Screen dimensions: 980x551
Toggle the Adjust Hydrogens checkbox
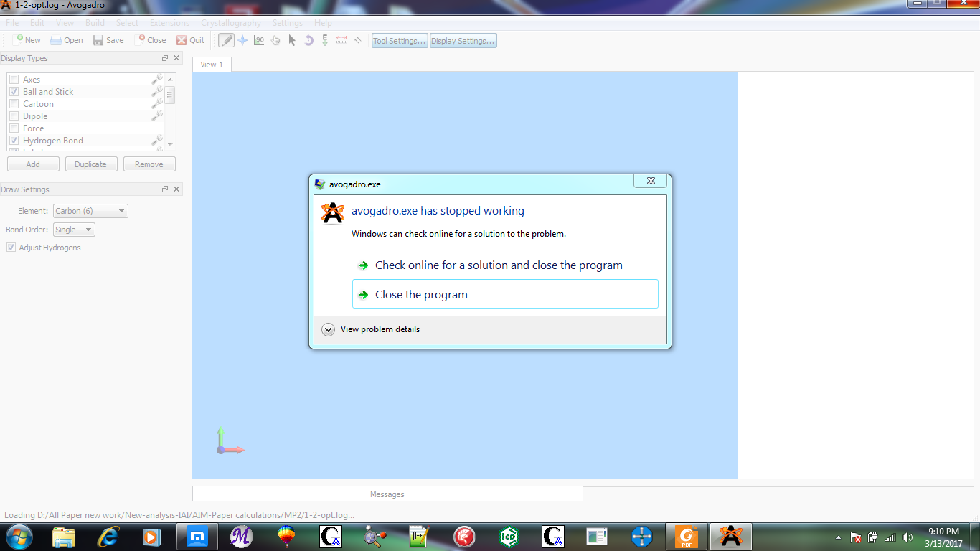pos(11,247)
